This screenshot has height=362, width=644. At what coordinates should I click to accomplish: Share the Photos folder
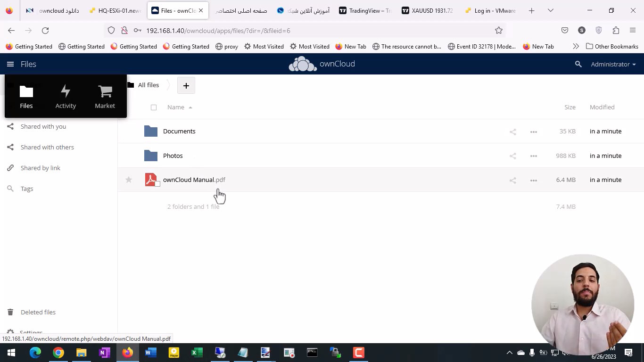pos(513,156)
